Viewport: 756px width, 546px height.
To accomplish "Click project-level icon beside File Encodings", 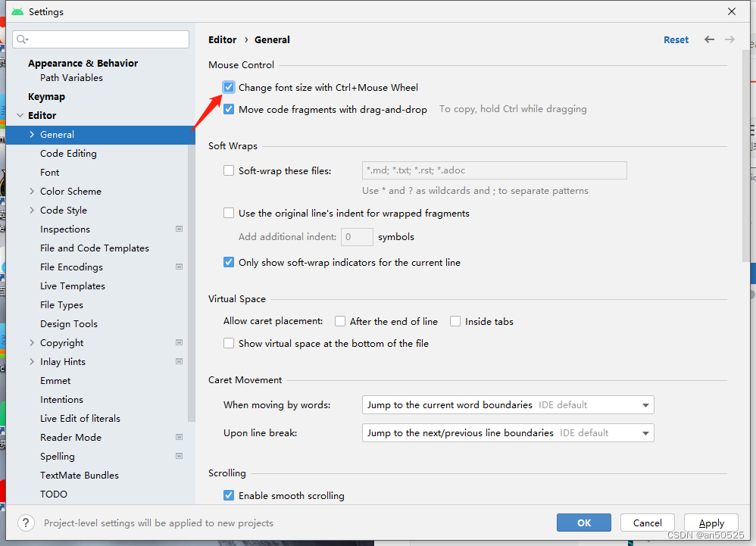I will (179, 267).
